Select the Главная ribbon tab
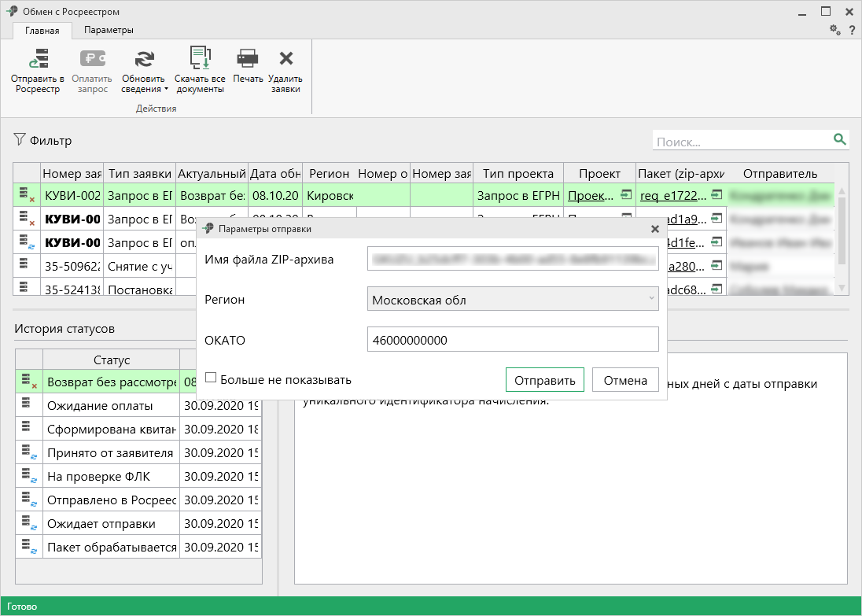 click(x=42, y=31)
